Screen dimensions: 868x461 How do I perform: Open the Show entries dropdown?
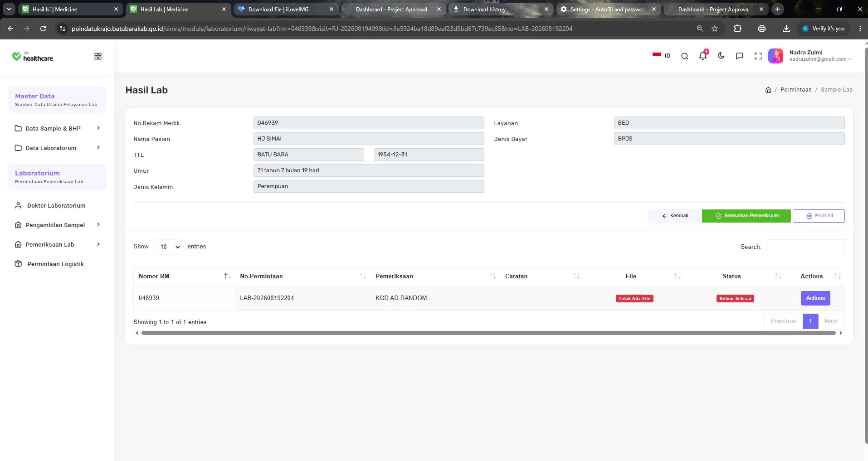pos(168,247)
